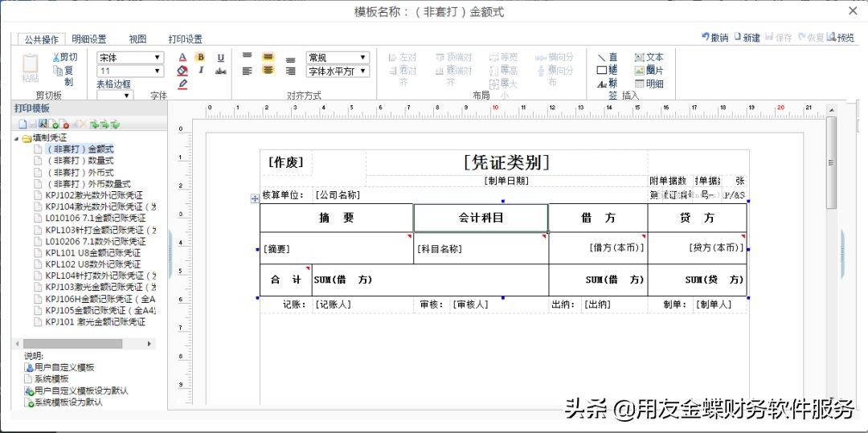Set vertical alignment to top

pos(248,56)
